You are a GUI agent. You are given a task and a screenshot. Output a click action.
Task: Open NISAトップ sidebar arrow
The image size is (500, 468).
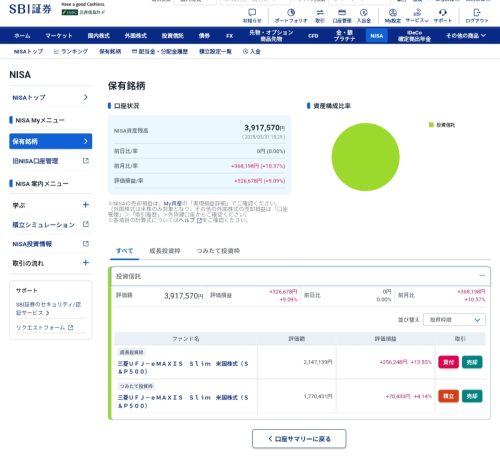(86, 97)
